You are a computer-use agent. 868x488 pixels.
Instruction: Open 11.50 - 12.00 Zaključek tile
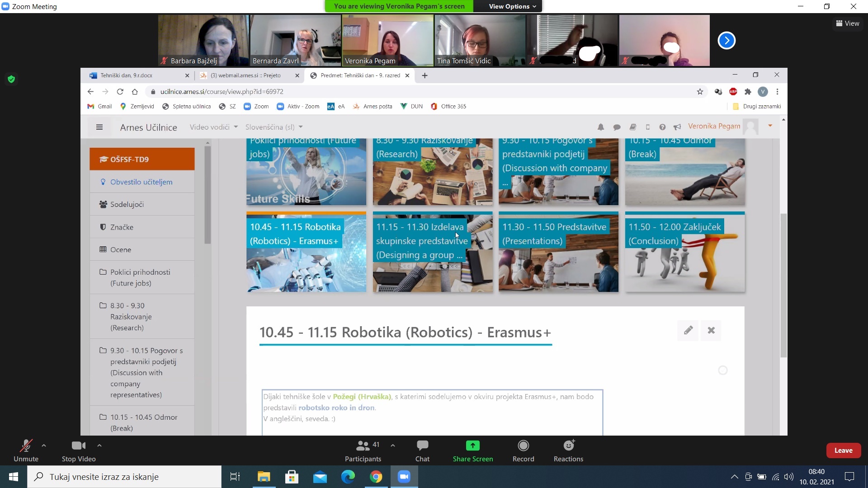(x=685, y=252)
